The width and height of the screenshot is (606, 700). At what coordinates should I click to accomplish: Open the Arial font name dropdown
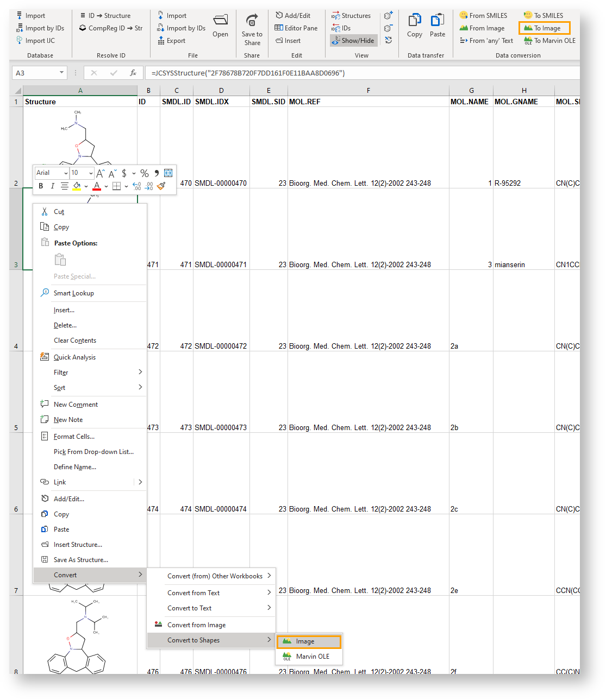66,173
